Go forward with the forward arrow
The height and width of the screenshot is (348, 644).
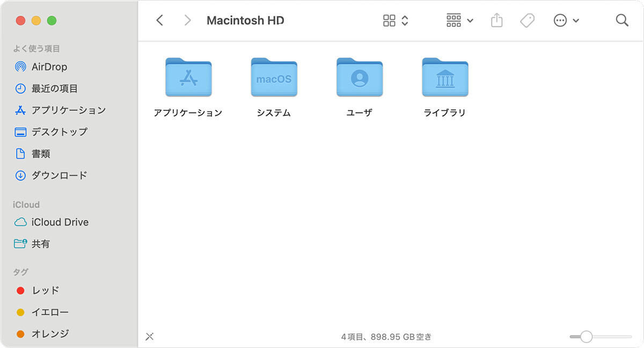[187, 20]
